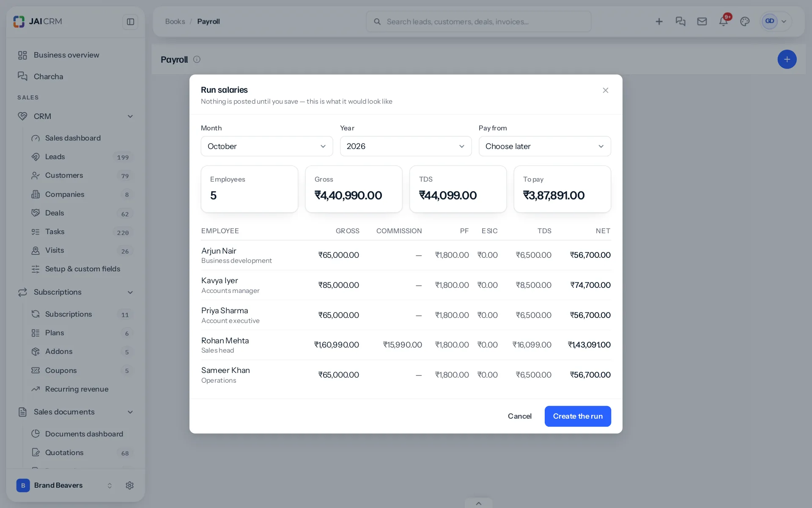Toggle the sidebar collapse icon

tap(130, 22)
